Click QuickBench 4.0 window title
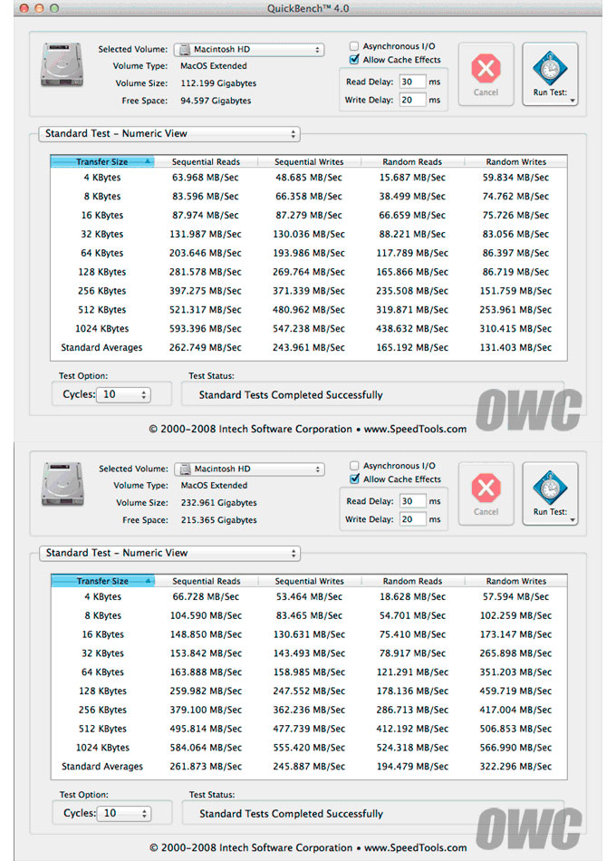This screenshot has width=616, height=861. click(x=308, y=8)
